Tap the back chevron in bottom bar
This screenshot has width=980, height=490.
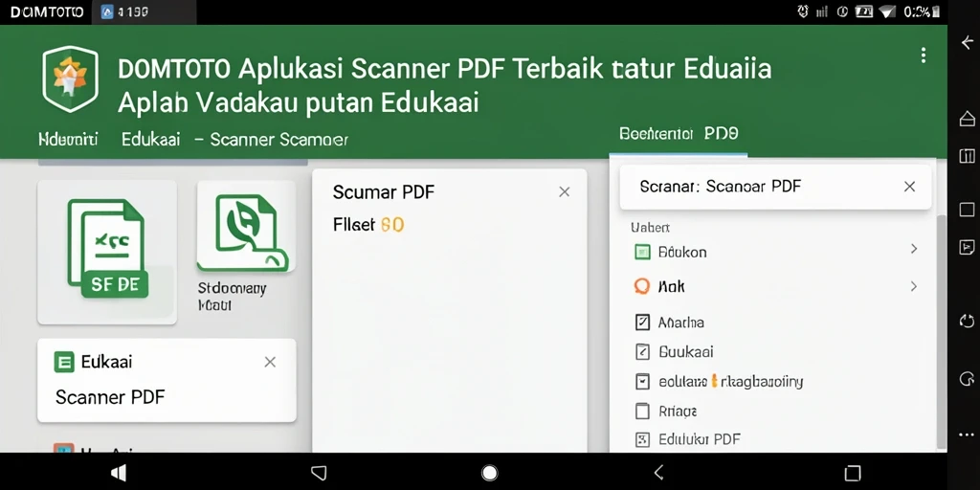click(x=658, y=473)
